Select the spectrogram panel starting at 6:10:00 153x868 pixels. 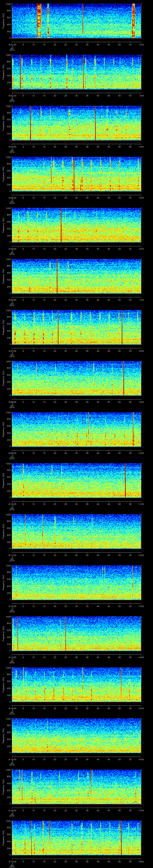pyautogui.click(x=77, y=480)
